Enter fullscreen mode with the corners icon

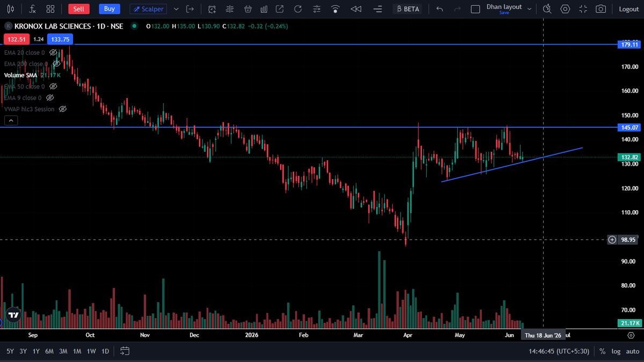[x=583, y=9]
